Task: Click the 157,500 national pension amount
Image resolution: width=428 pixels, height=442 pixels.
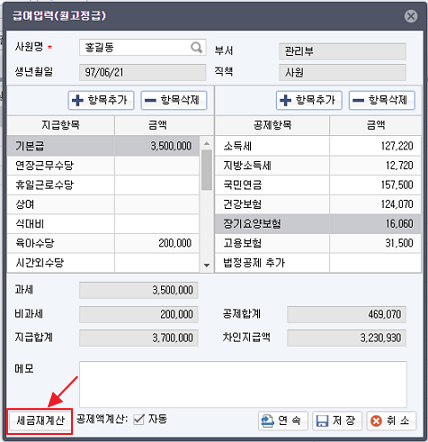Action: (375, 185)
